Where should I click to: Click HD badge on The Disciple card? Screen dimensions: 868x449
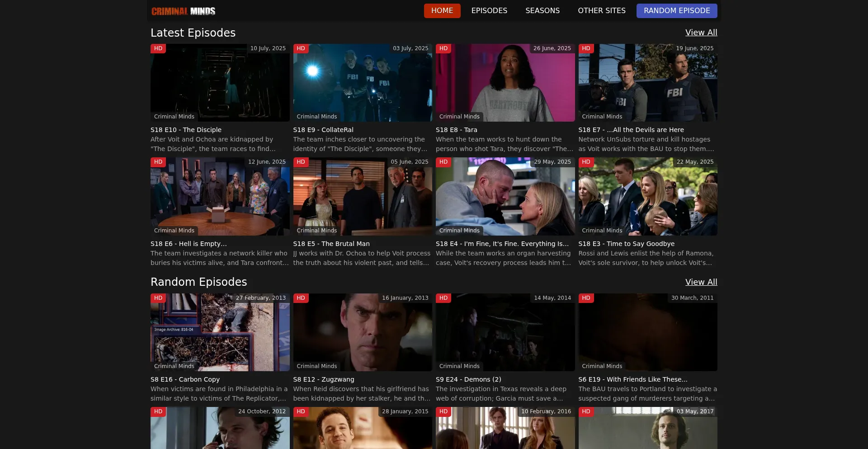pos(158,48)
